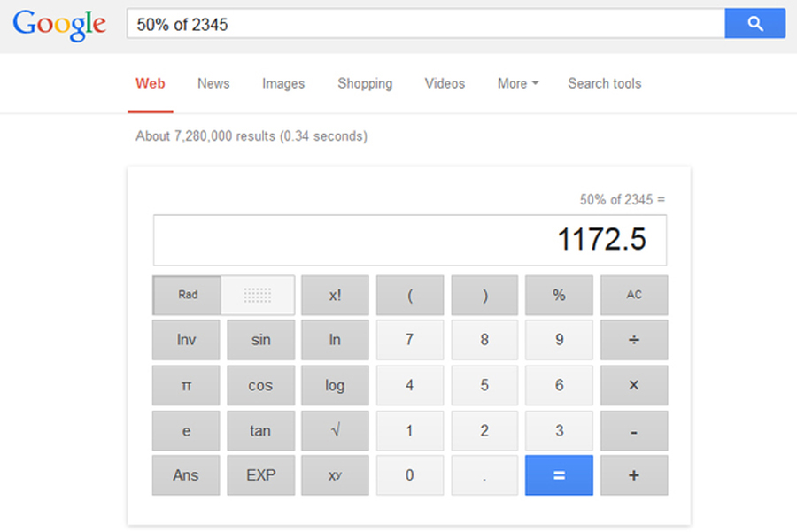Insert previous answer with Ans key

pyautogui.click(x=186, y=475)
